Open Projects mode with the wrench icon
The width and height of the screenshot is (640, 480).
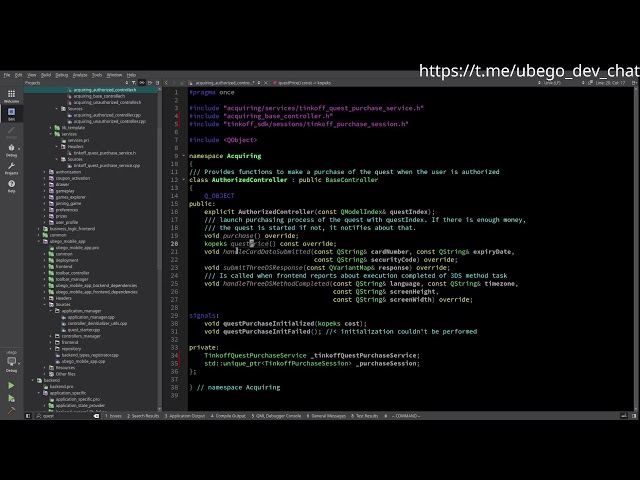(x=11, y=168)
